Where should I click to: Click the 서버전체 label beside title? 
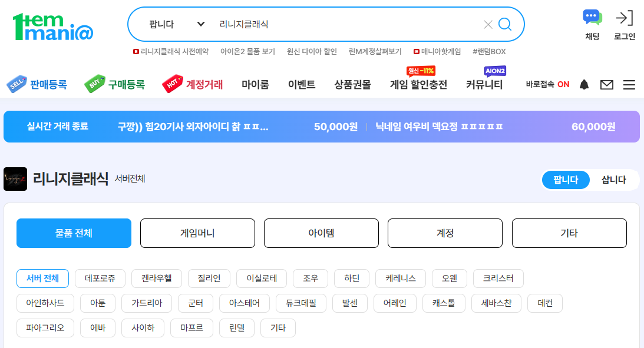pyautogui.click(x=130, y=179)
